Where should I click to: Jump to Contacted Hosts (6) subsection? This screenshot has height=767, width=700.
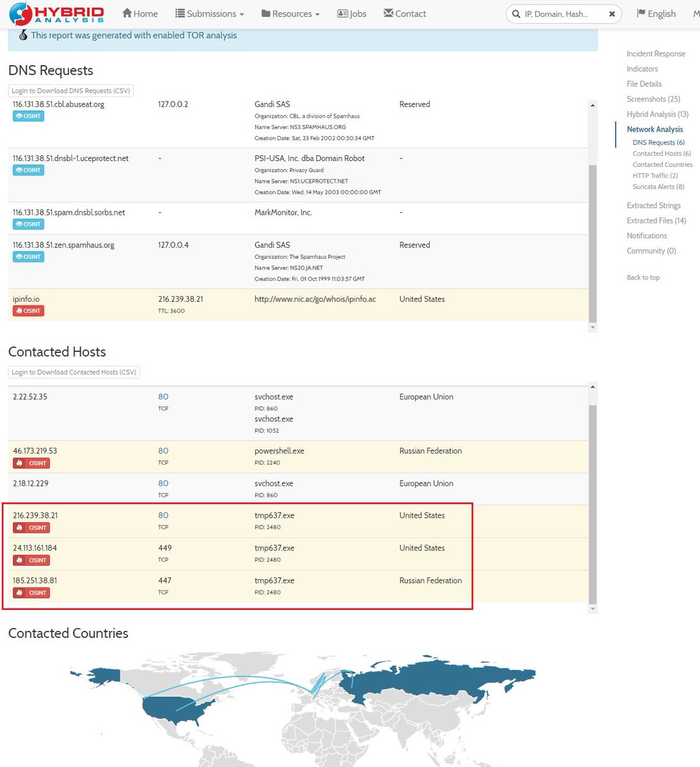coord(662,153)
